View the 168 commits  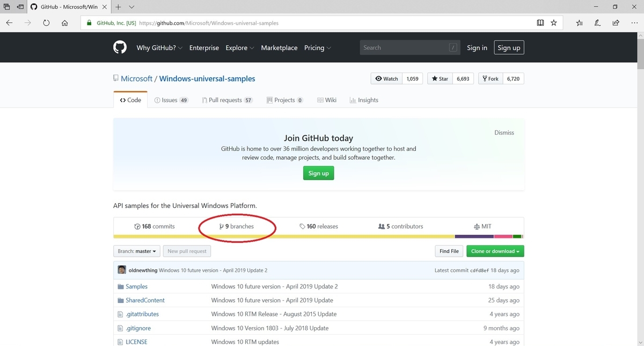155,226
